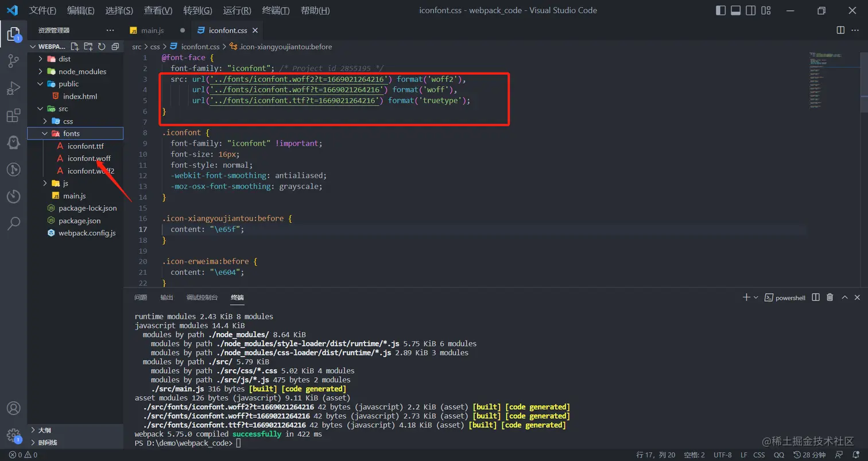The height and width of the screenshot is (461, 868).
Task: Show errors and warnings count in status bar
Action: pyautogui.click(x=23, y=455)
